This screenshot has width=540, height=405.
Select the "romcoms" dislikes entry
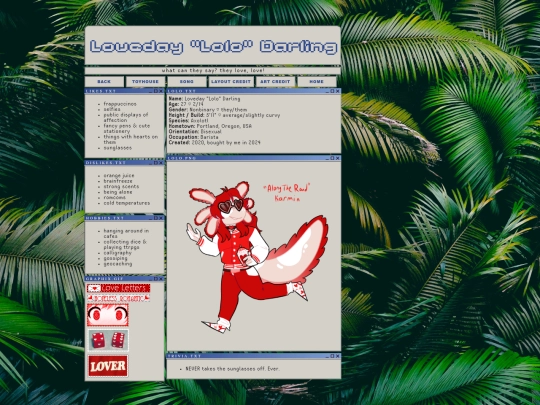[x=115, y=197]
